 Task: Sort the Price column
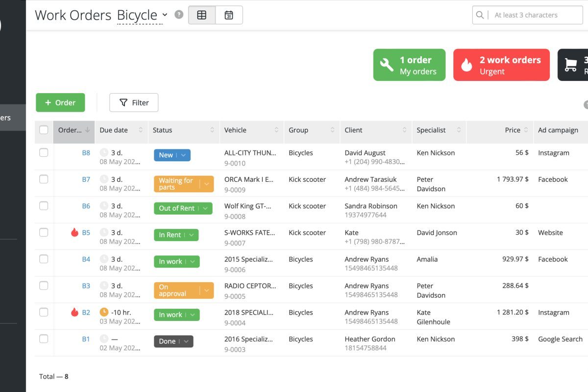526,130
